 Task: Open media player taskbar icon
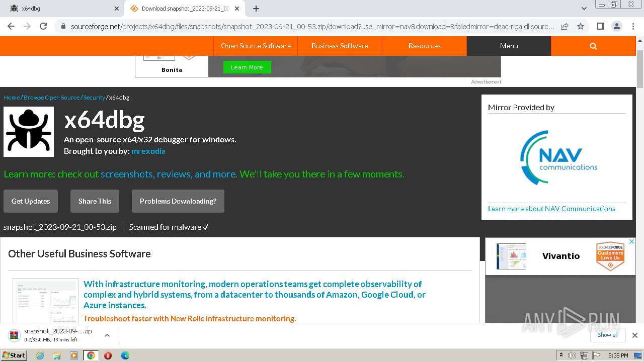pyautogui.click(x=74, y=355)
